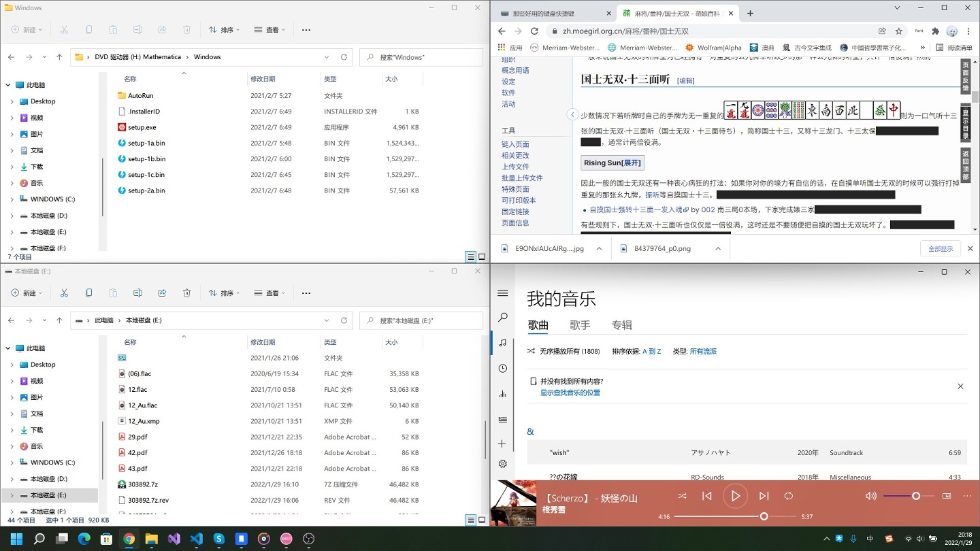Open Wolfram|Alpha bookmark
This screenshot has height=551, width=980.
coord(713,48)
